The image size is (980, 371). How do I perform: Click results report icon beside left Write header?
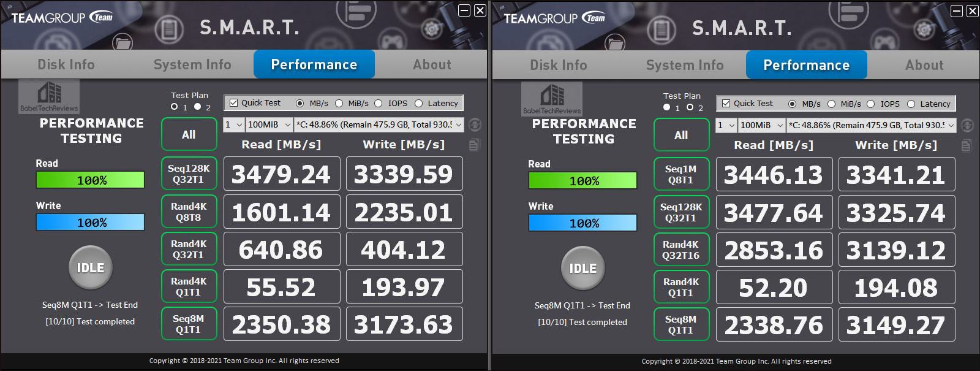point(475,145)
